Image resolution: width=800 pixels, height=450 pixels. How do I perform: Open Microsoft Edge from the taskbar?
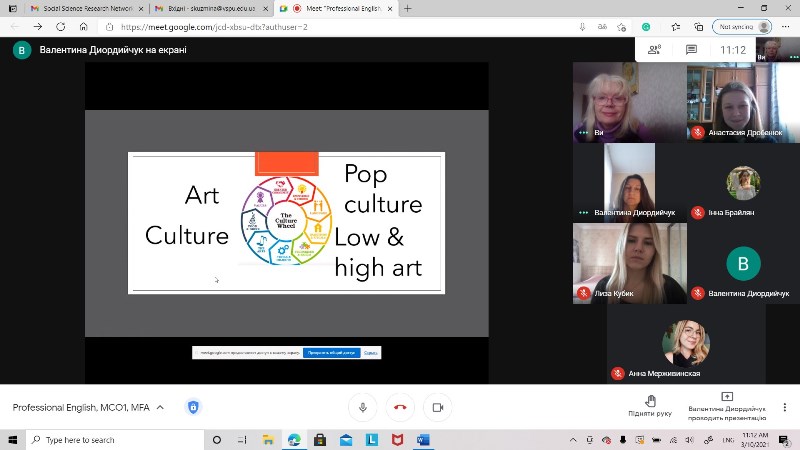(294, 440)
